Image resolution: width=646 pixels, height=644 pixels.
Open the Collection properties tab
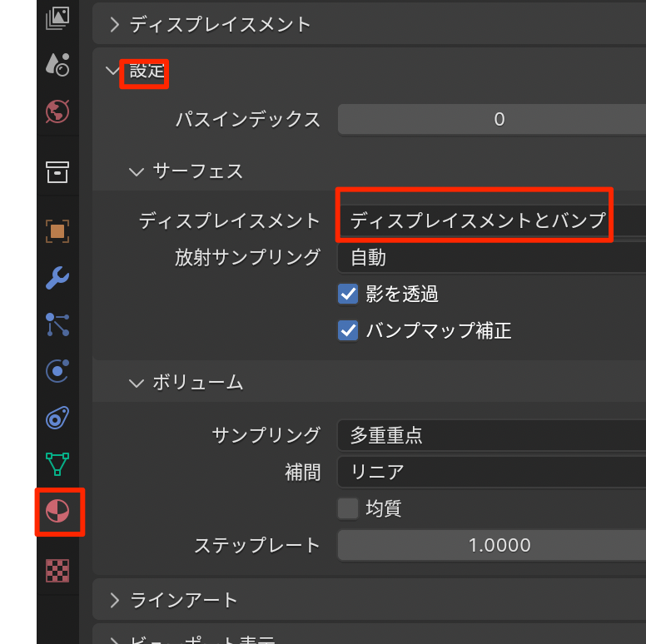pos(57,171)
